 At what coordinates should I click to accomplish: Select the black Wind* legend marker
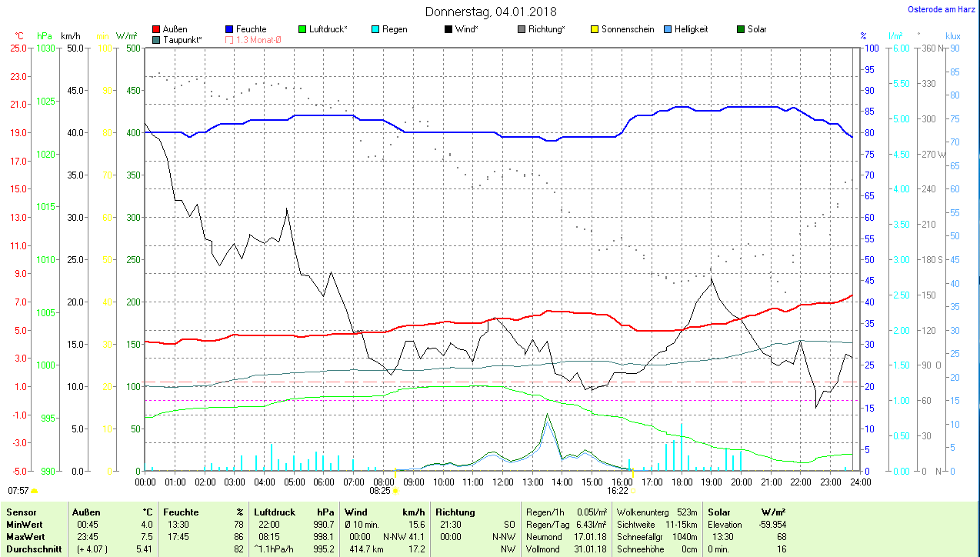[x=448, y=29]
